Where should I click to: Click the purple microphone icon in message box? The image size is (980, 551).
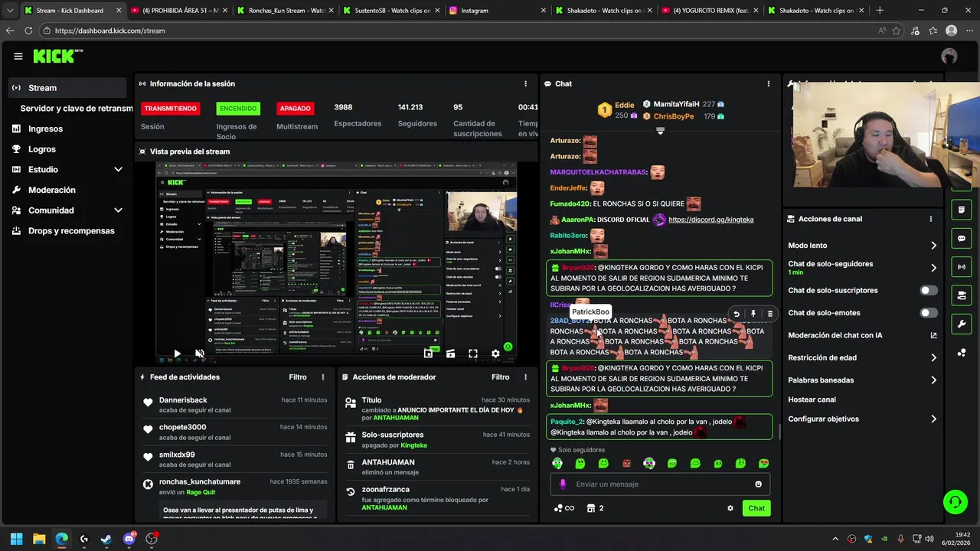coord(563,484)
